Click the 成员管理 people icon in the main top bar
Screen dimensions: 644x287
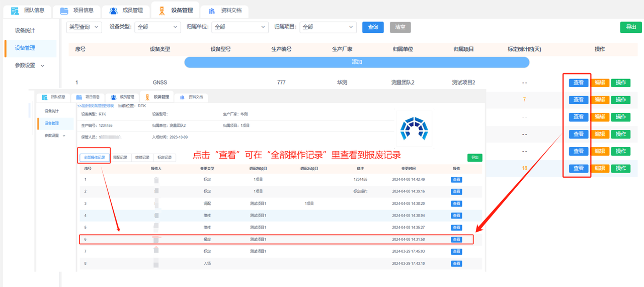point(114,11)
